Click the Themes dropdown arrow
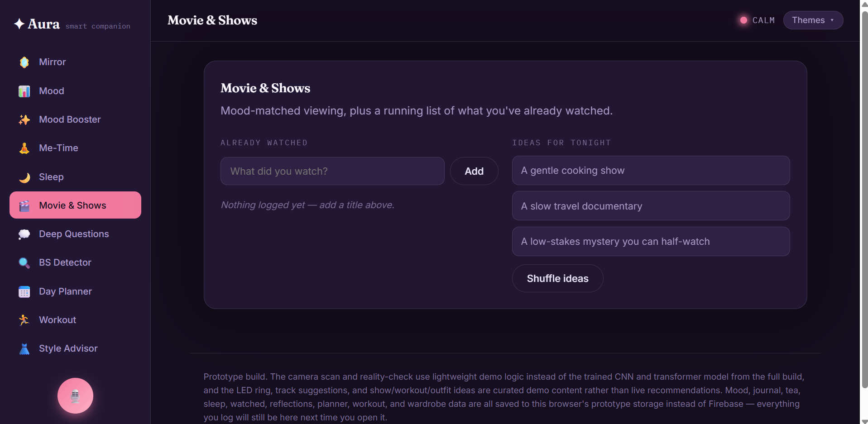The image size is (868, 424). [832, 20]
